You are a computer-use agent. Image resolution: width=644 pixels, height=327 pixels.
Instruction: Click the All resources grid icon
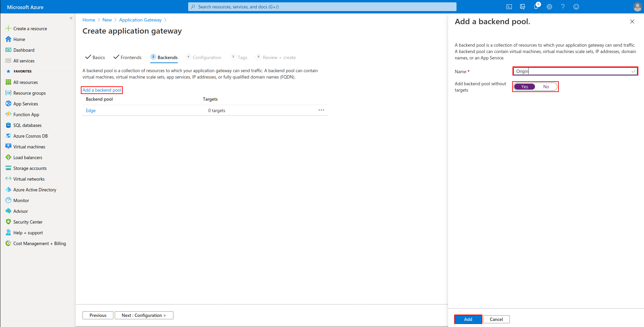pos(8,82)
